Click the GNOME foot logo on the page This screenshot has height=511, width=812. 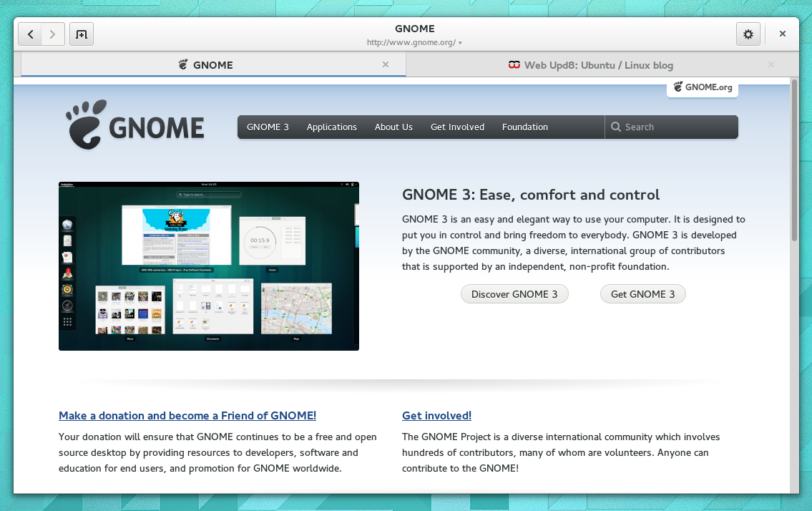[x=86, y=125]
